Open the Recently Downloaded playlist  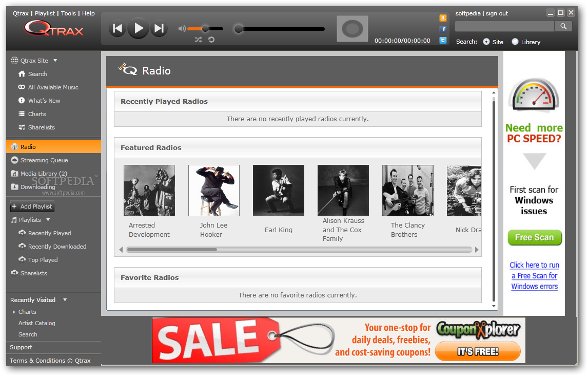tap(52, 247)
